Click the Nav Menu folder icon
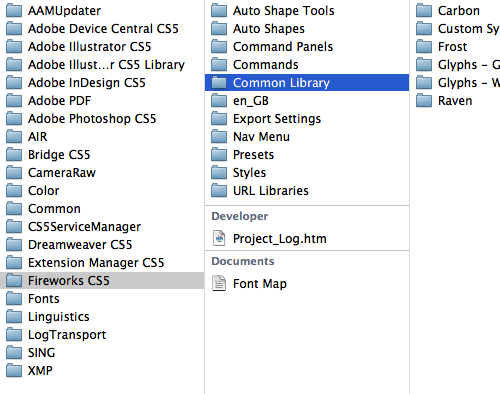Image resolution: width=500 pixels, height=394 pixels. (219, 137)
